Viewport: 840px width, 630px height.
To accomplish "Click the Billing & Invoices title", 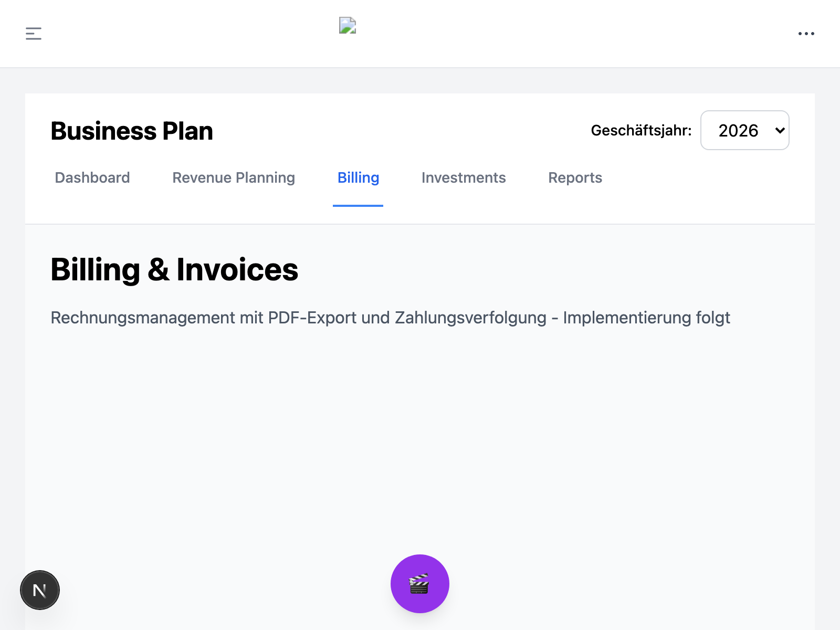I will [174, 270].
